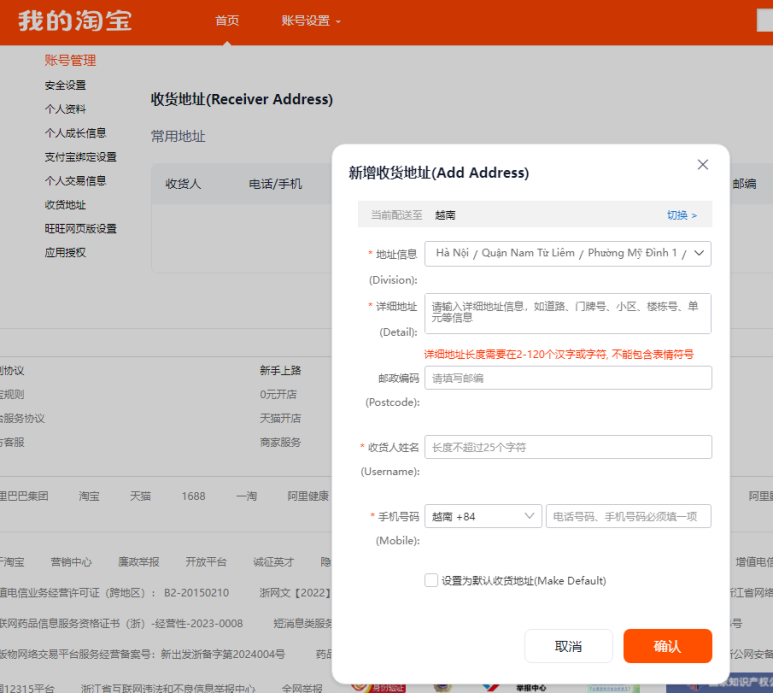Expand the address division dropdown

(567, 254)
